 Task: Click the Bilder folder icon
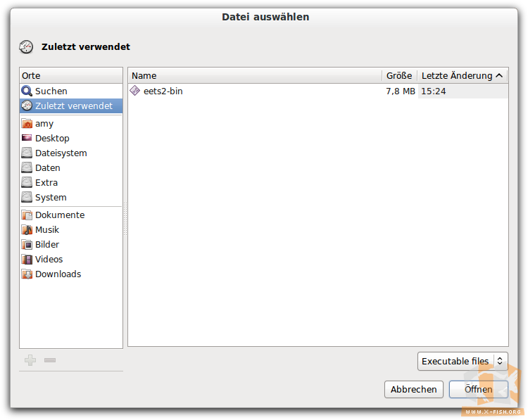(x=27, y=245)
